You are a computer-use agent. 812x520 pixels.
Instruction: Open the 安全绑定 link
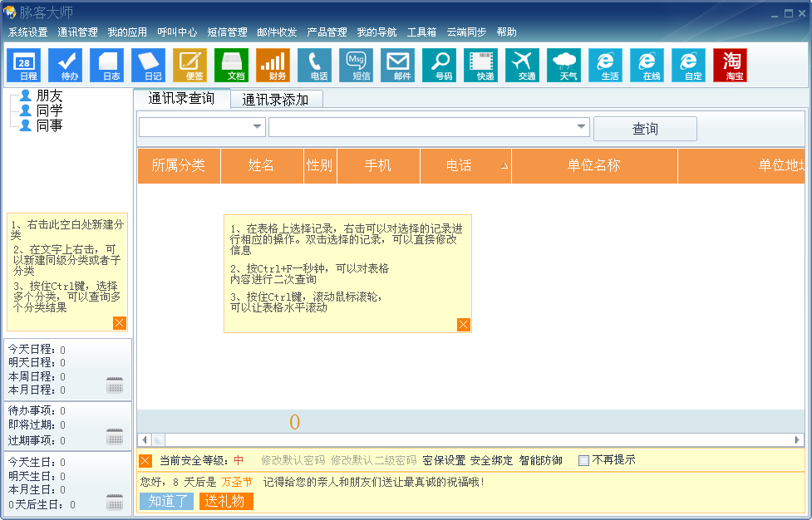tap(491, 460)
